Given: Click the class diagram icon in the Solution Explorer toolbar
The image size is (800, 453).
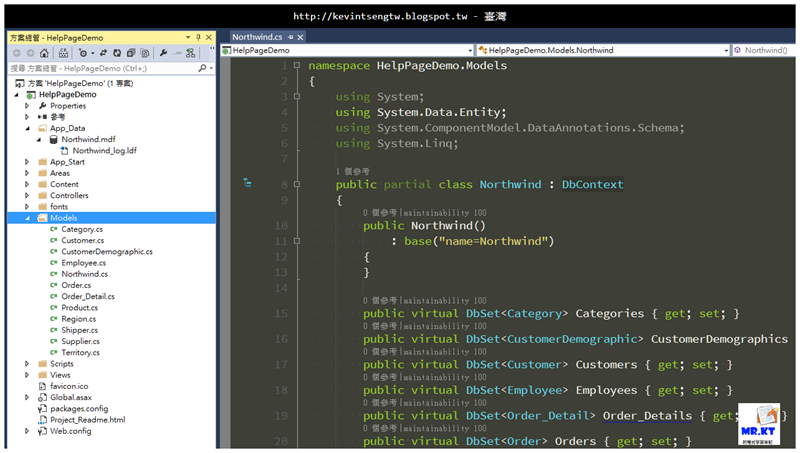Looking at the screenshot, I should (190, 53).
